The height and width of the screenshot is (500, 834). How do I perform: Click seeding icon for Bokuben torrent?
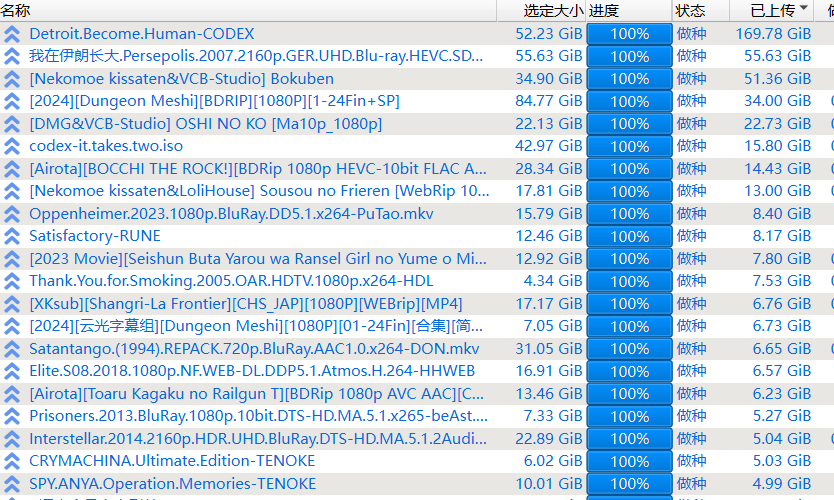point(12,79)
